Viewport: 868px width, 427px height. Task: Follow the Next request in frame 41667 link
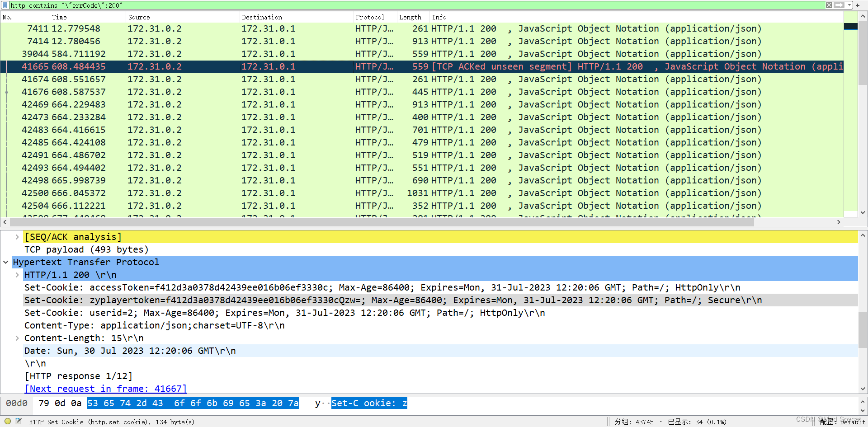105,389
